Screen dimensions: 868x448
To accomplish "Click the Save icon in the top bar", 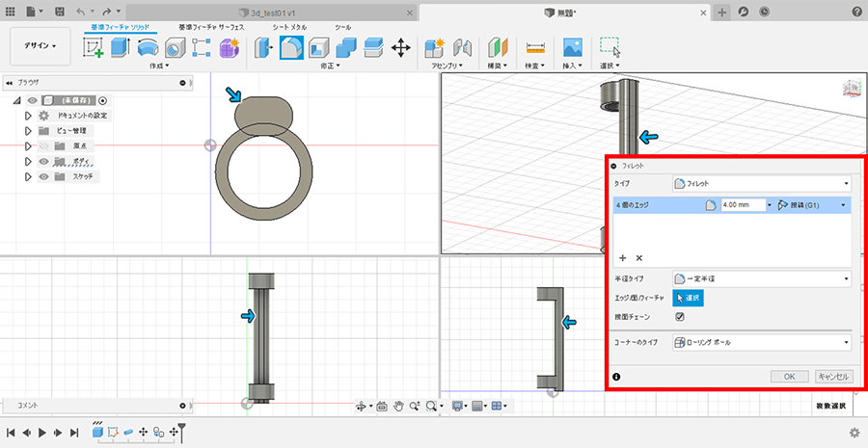I will [x=60, y=11].
